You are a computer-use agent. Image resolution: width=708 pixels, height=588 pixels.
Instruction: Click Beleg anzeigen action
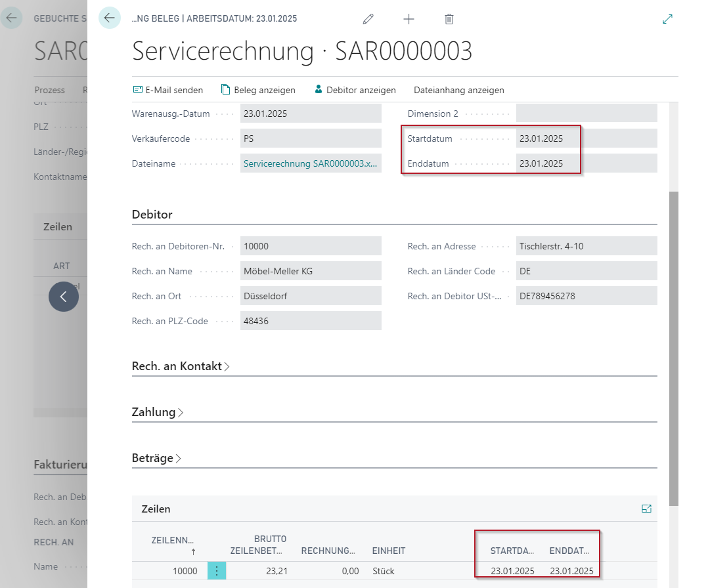point(258,90)
